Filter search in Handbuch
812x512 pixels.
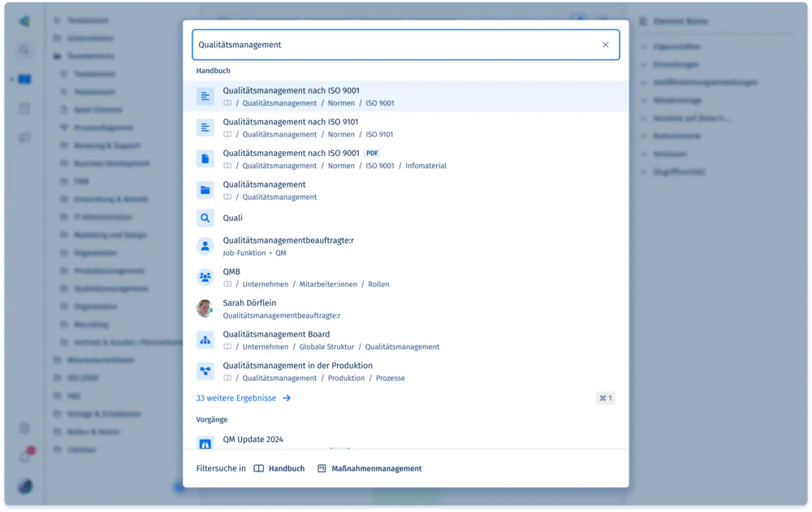tap(279, 469)
